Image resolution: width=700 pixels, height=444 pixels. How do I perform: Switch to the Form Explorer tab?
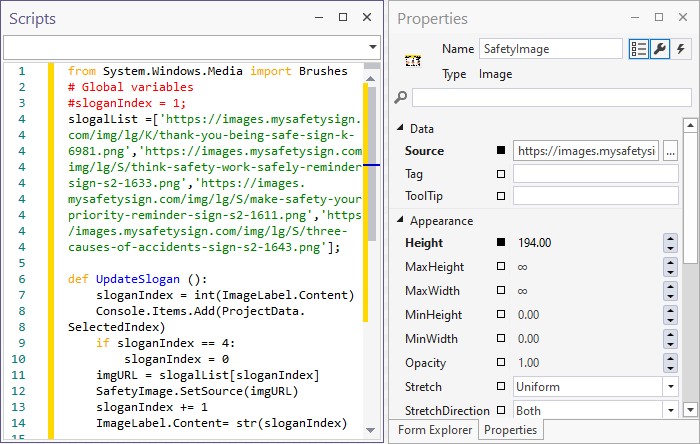coord(433,431)
